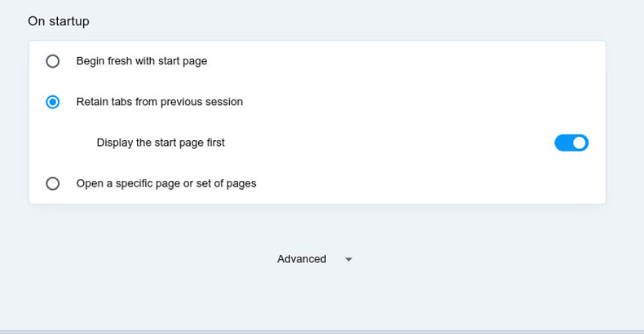Click the empty radio circle on the bottom row
Viewport: 644px width, 334px height.
coord(53,183)
